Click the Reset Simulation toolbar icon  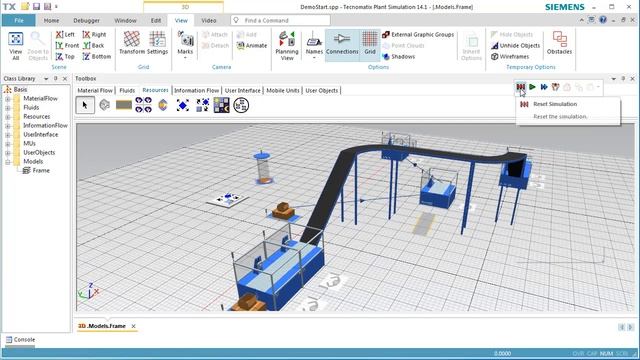click(520, 87)
